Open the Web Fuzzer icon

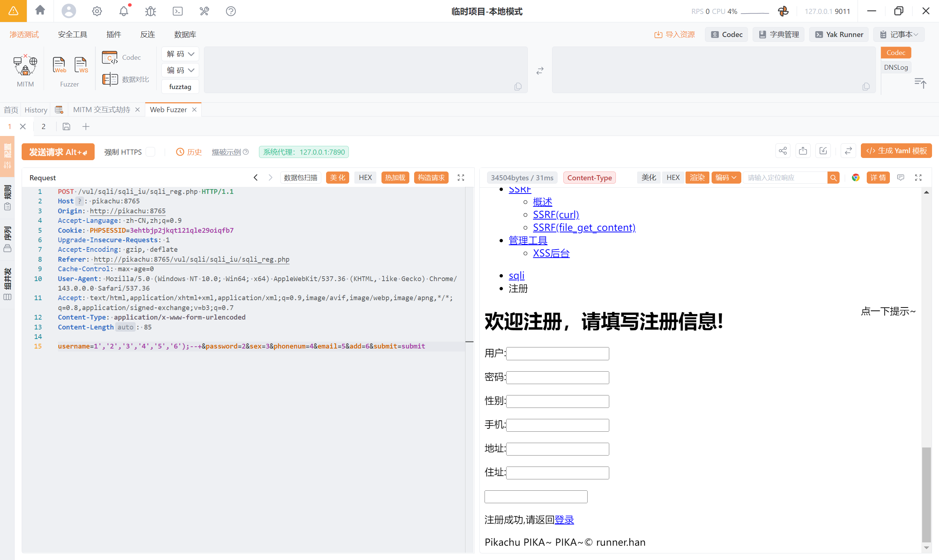pyautogui.click(x=59, y=65)
